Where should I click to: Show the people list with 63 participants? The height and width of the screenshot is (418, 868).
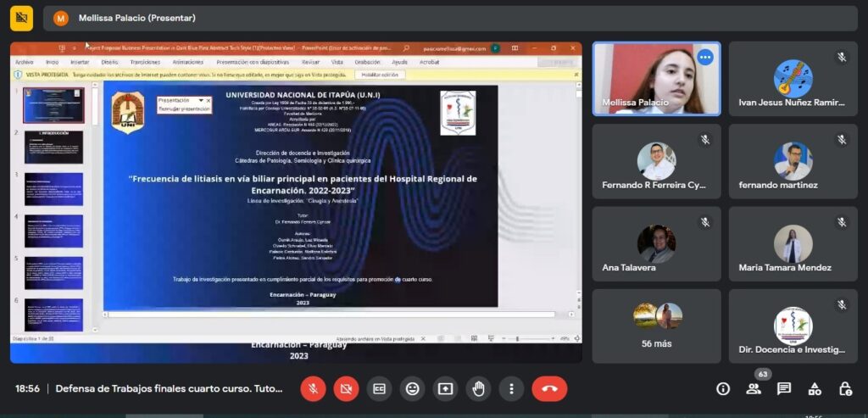click(x=754, y=388)
